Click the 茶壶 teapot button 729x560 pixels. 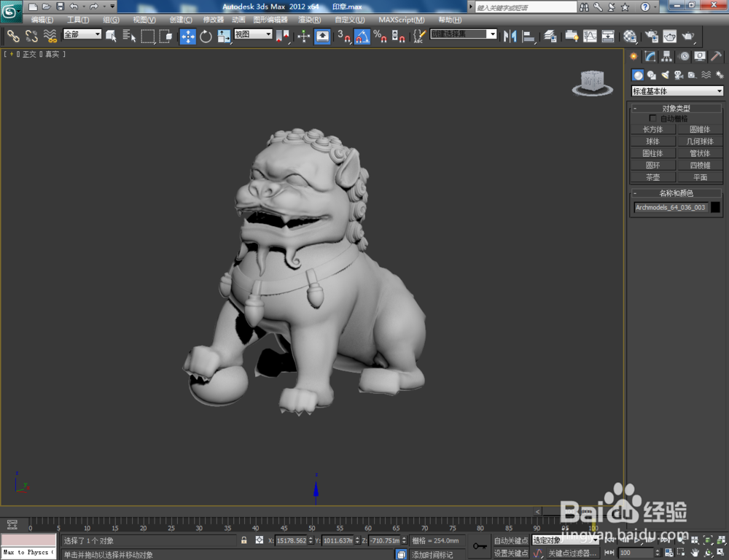click(x=652, y=177)
